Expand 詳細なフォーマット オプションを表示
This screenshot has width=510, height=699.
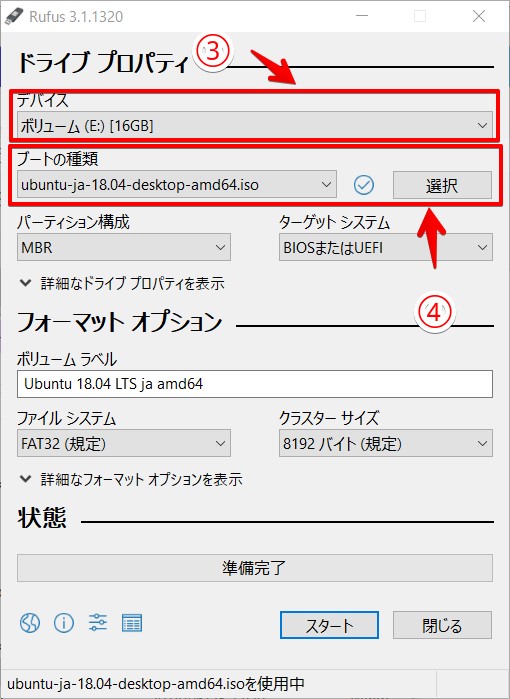point(132,479)
